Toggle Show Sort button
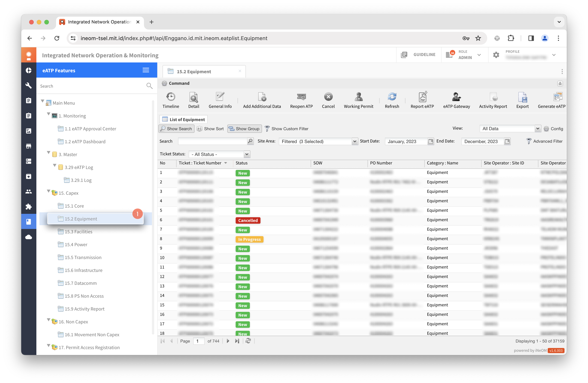588x383 pixels. (210, 128)
